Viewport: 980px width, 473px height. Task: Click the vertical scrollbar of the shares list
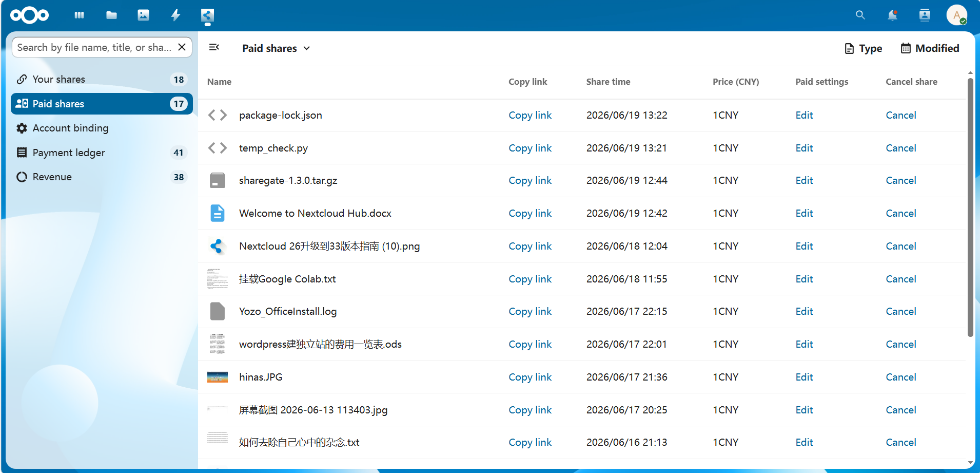[x=970, y=207]
